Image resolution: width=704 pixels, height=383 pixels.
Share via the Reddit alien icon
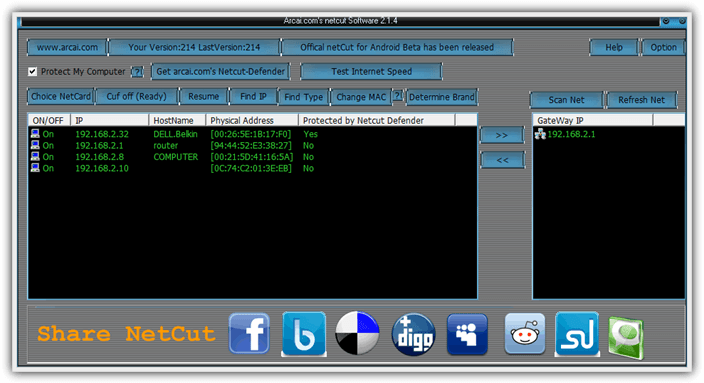524,334
